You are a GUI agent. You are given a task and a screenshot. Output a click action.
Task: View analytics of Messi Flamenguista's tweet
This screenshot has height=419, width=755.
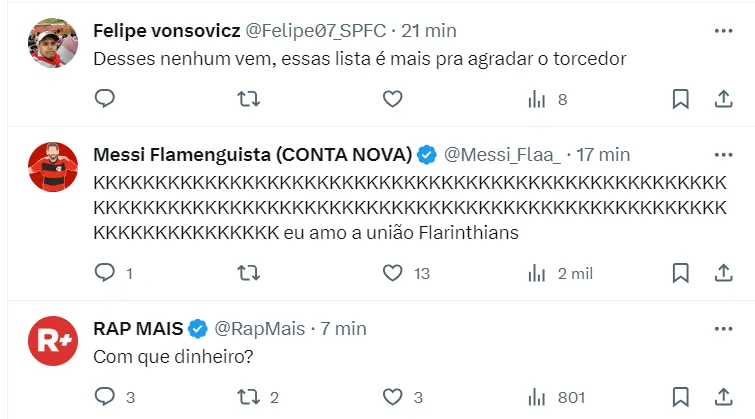537,272
